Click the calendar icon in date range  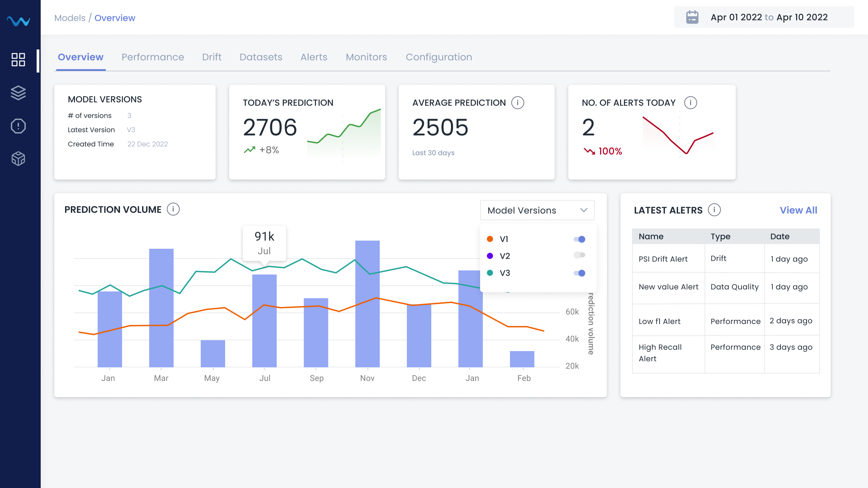pyautogui.click(x=692, y=17)
